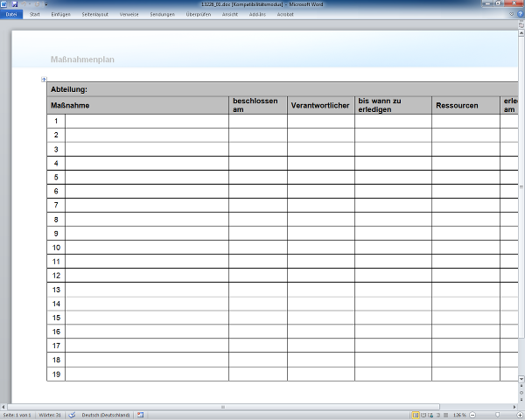Image resolution: width=525 pixels, height=420 pixels.
Task: Click the zoom slider handle
Action: click(499, 414)
